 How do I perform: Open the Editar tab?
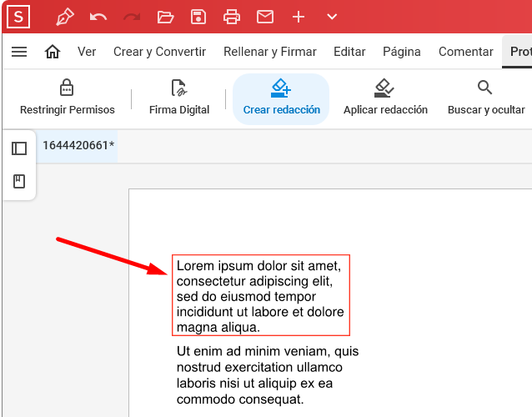pyautogui.click(x=349, y=52)
